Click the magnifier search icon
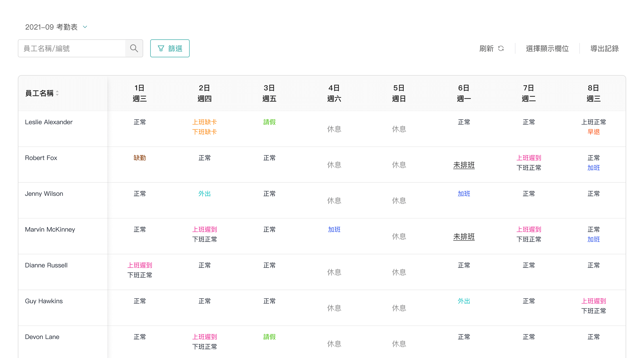The image size is (644, 358). [134, 48]
